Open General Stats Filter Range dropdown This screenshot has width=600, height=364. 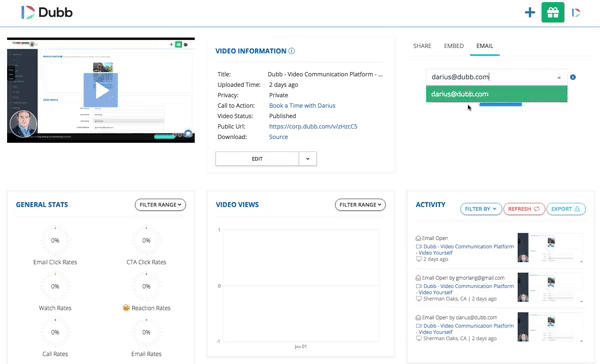[x=160, y=205]
